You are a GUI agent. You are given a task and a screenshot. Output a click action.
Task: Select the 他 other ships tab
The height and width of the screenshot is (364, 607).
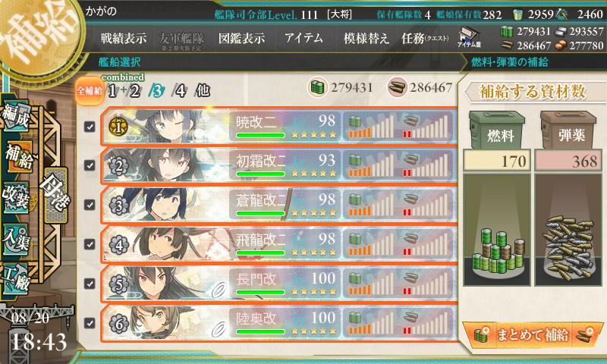pos(203,90)
